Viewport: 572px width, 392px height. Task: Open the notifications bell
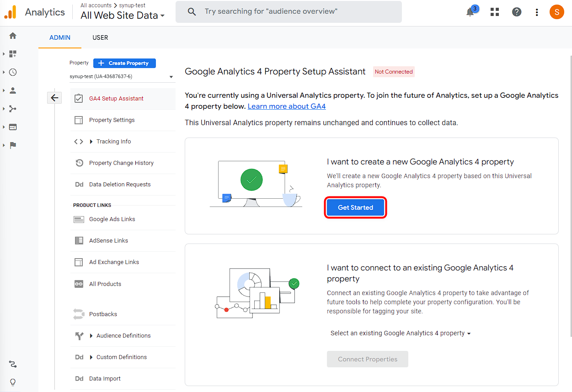pyautogui.click(x=470, y=12)
